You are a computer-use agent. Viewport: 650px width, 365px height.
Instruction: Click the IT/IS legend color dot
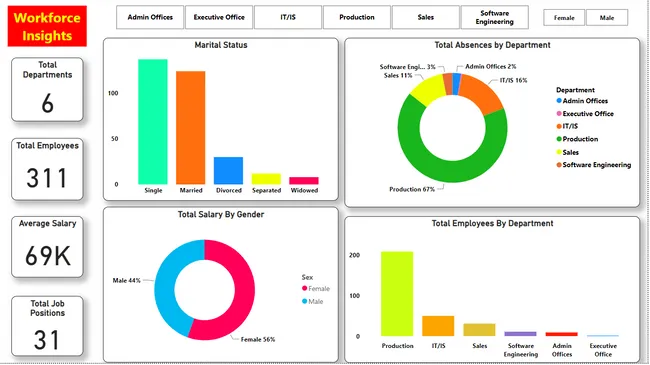coord(559,126)
